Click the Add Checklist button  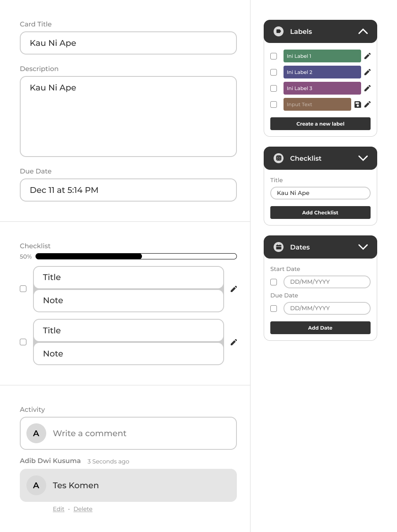(320, 213)
